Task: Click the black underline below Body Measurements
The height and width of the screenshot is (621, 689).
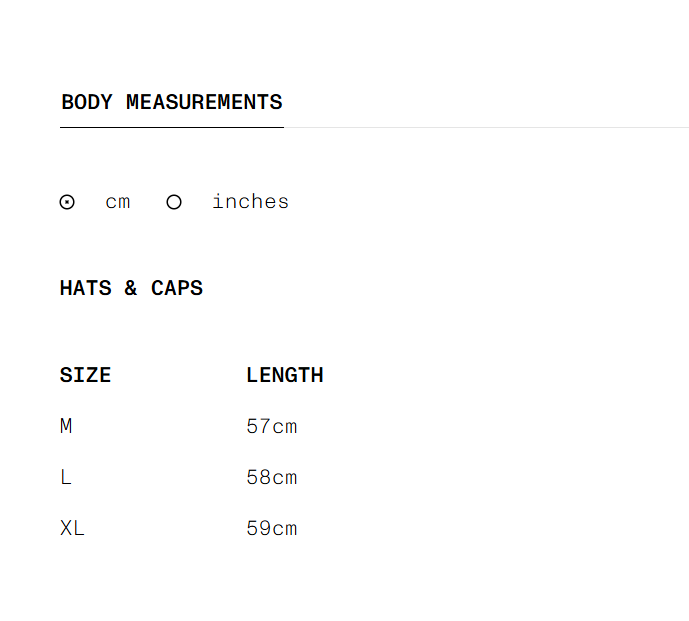Action: [x=171, y=127]
